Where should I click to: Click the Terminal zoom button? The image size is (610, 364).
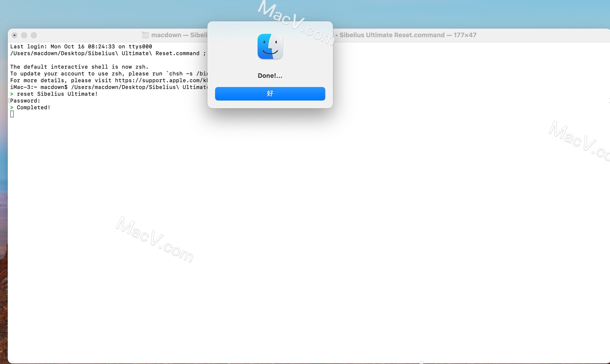(x=34, y=35)
